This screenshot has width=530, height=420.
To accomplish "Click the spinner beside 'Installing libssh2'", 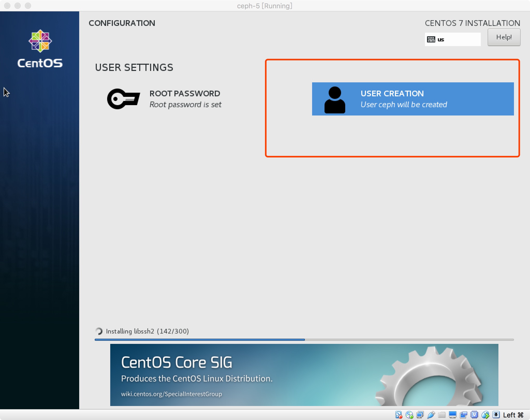I will click(99, 331).
